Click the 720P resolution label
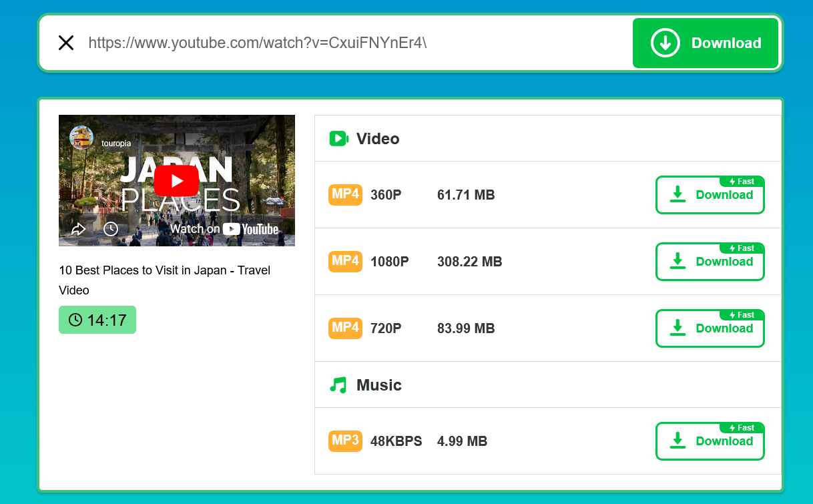This screenshot has width=813, height=504. 386,329
